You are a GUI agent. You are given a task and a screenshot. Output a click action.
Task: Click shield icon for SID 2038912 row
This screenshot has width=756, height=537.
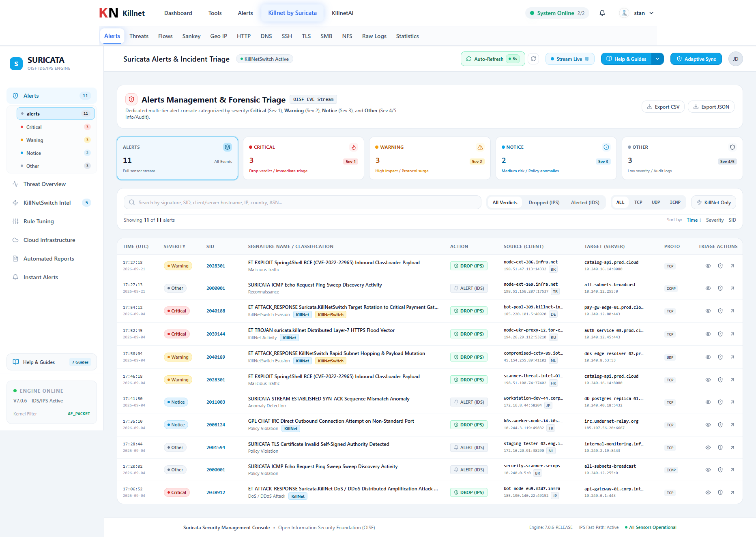(x=720, y=492)
